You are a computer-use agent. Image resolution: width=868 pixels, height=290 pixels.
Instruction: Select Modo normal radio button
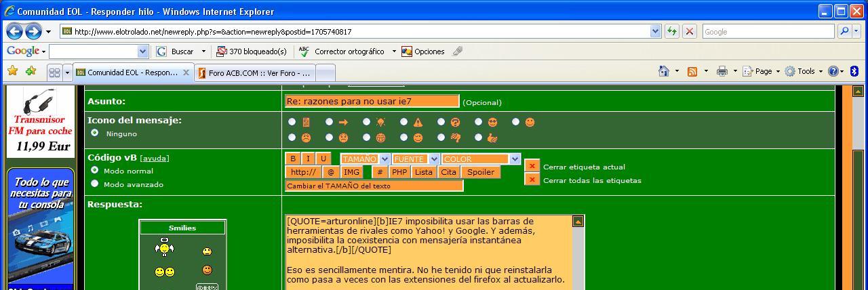coord(95,170)
